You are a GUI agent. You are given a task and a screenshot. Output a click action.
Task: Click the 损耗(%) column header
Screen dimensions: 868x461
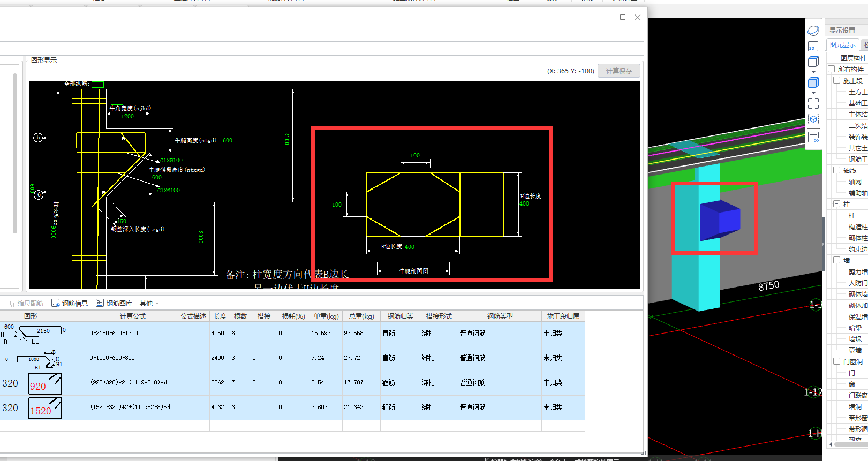click(x=293, y=316)
